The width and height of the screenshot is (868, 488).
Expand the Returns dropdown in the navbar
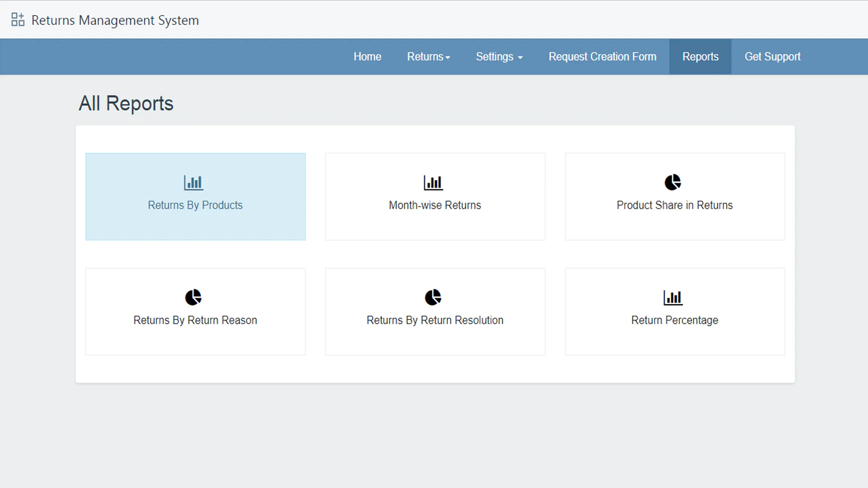click(428, 57)
